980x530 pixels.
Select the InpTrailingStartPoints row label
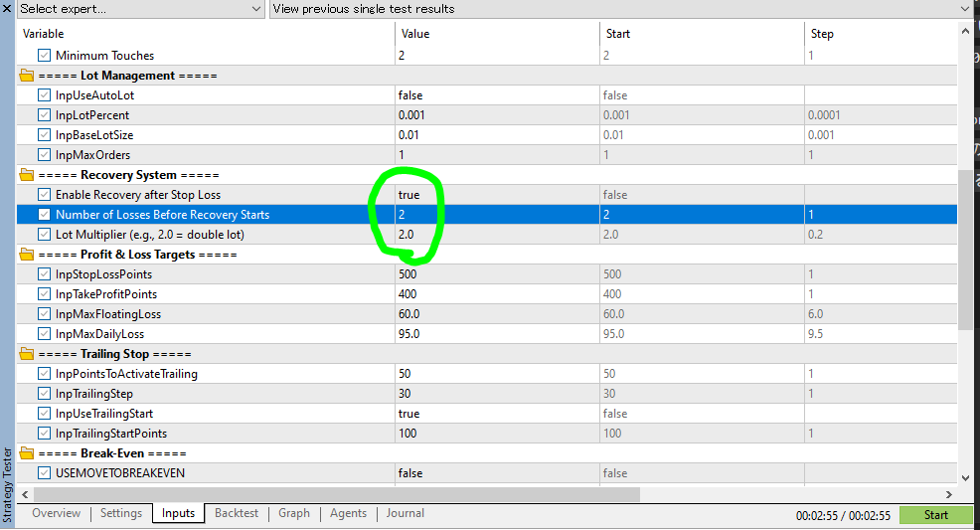point(111,434)
